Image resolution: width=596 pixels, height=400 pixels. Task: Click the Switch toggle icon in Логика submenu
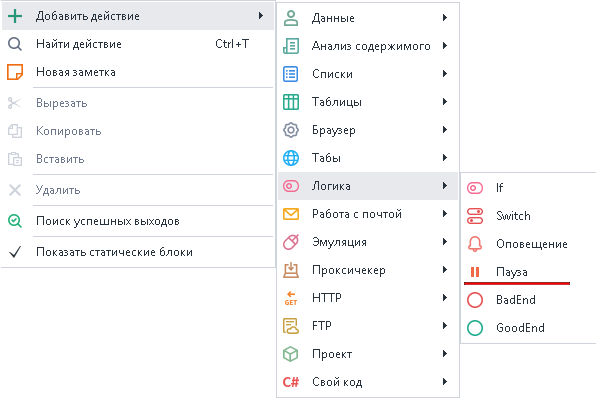pos(475,216)
